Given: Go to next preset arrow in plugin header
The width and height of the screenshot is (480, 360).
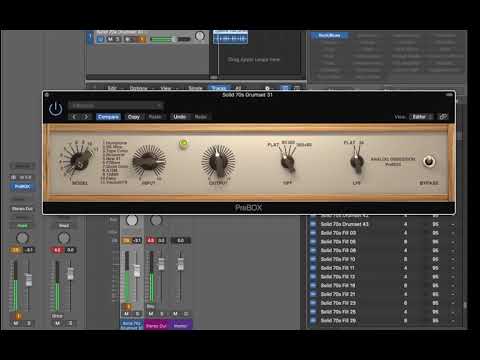Looking at the screenshot, I should point(86,117).
